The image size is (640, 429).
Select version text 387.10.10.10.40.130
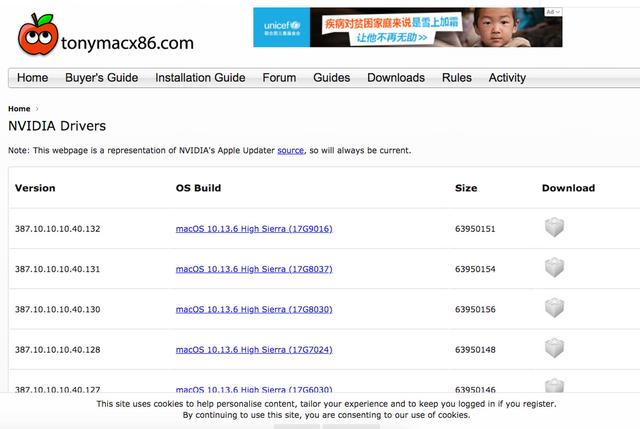[58, 309]
